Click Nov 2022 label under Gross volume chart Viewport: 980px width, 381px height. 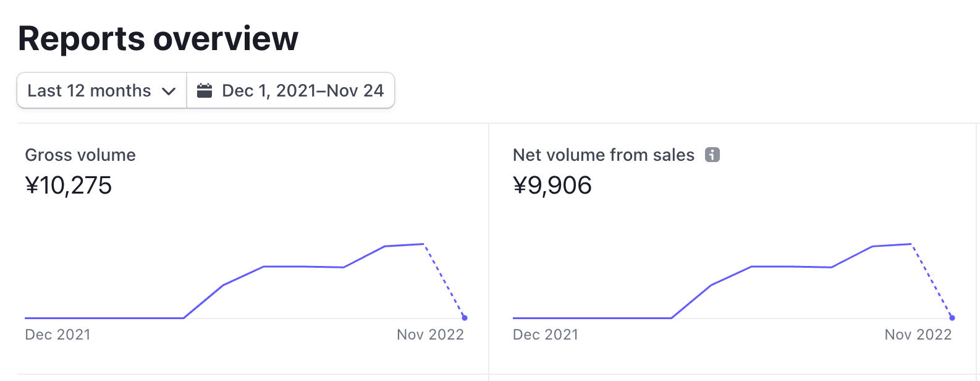(x=431, y=335)
